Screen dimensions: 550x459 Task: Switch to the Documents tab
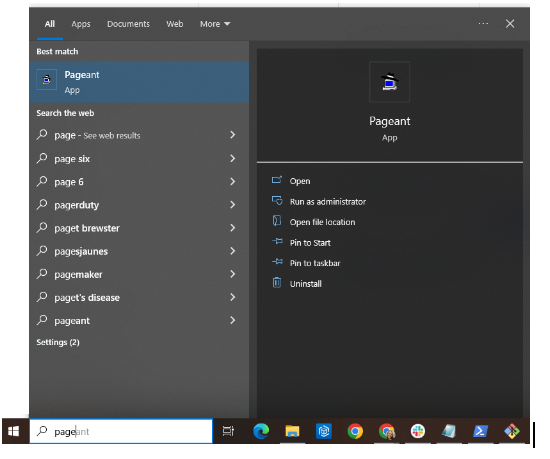[x=128, y=24]
